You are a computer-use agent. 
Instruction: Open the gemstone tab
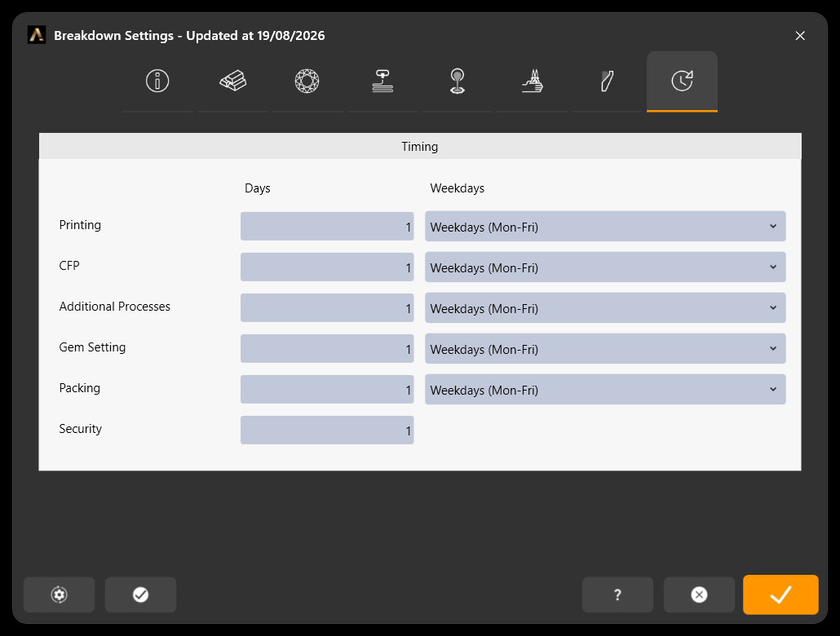pyautogui.click(x=307, y=82)
